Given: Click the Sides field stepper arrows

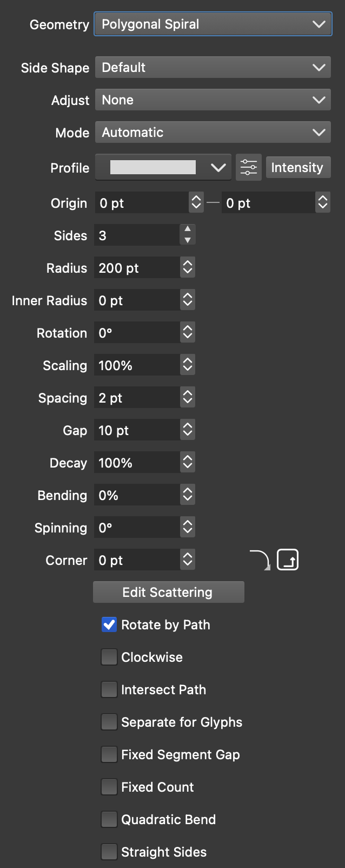Looking at the screenshot, I should [188, 235].
